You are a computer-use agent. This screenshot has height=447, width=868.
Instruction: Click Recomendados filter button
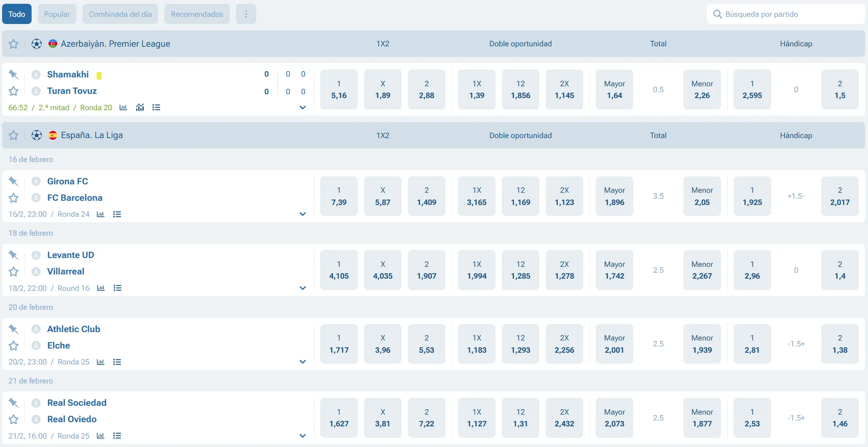[196, 14]
